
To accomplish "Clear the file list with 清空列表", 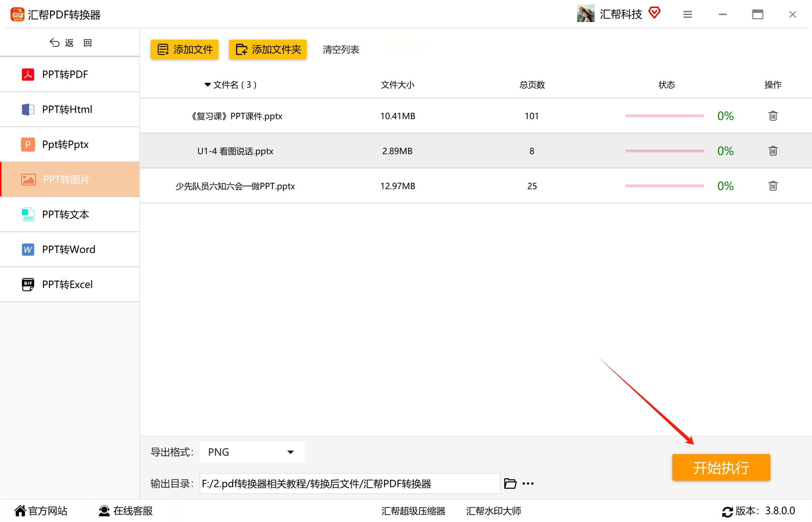I will click(x=341, y=49).
